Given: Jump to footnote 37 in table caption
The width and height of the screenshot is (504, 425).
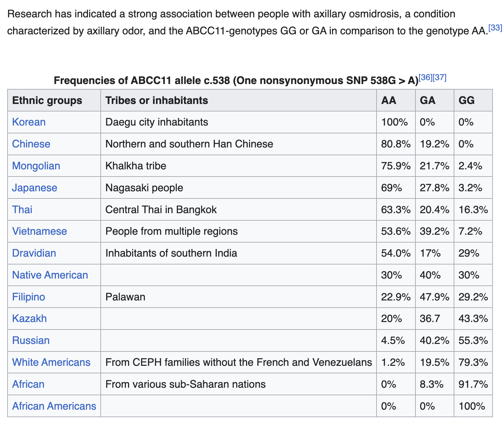Looking at the screenshot, I should (440, 77).
